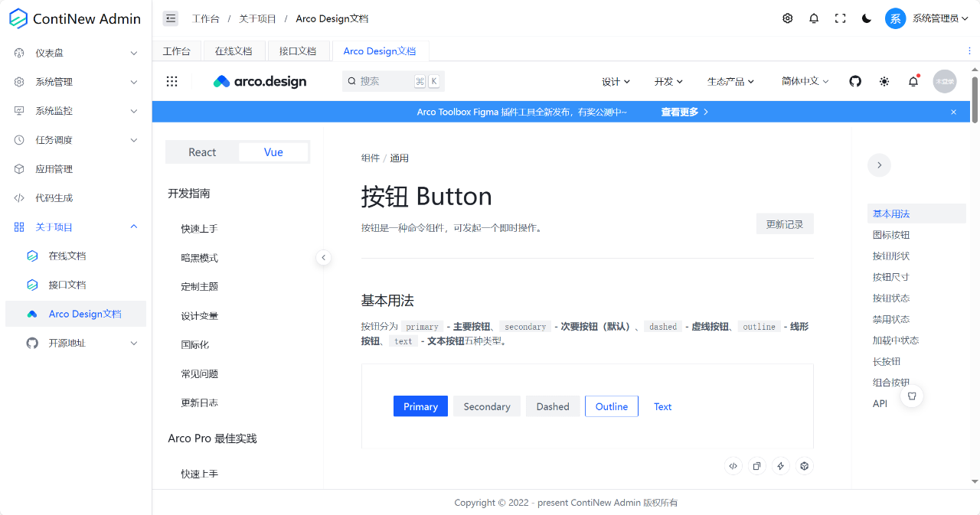Open the 简体中文 language dropdown

tap(805, 81)
